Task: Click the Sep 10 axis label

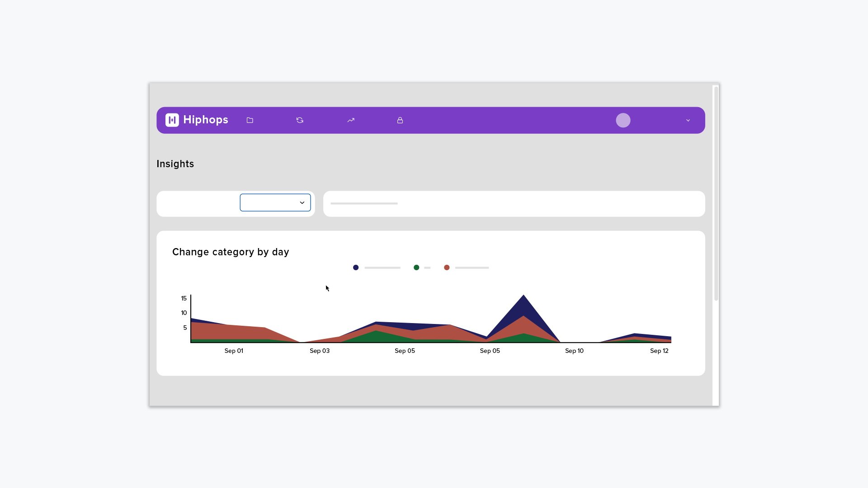Action: (574, 351)
